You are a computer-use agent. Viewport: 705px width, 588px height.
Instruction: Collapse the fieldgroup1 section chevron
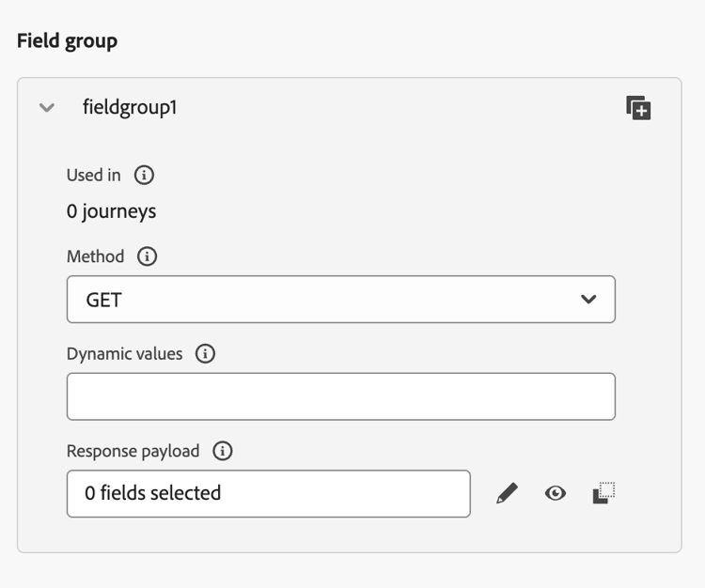pyautogui.click(x=47, y=108)
